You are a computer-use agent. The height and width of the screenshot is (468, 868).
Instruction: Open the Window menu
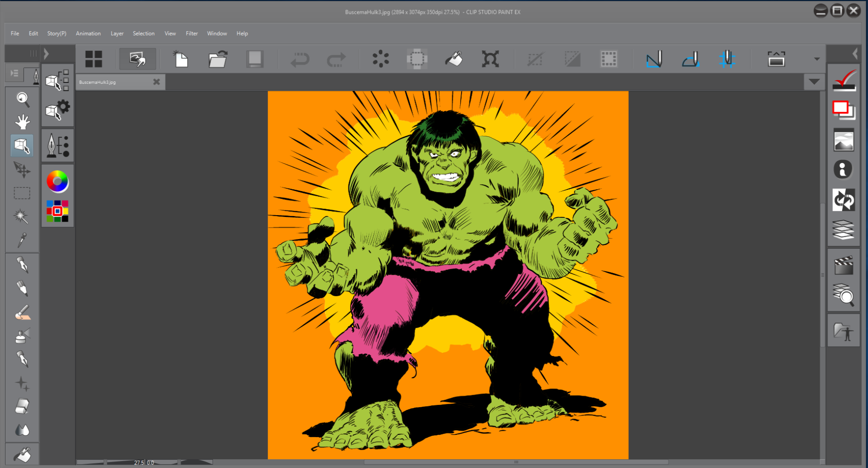coord(217,34)
